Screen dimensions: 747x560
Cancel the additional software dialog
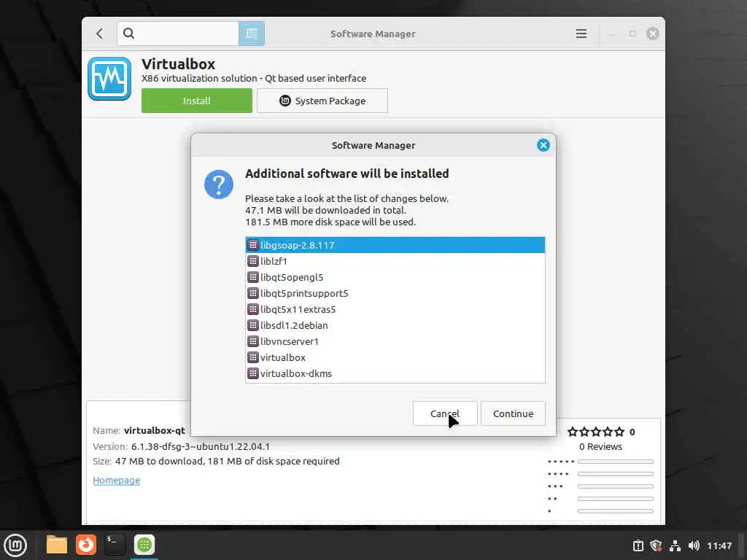coord(445,414)
